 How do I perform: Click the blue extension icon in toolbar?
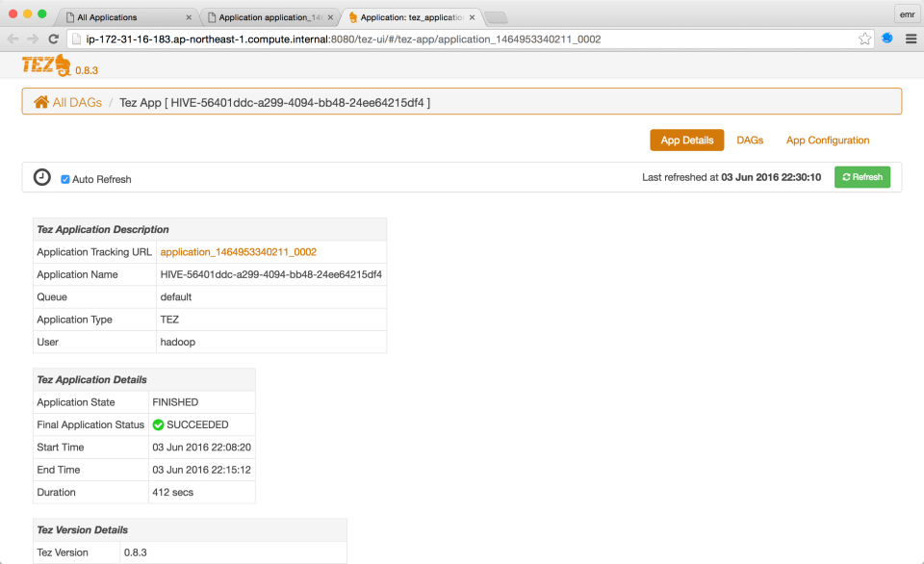(886, 38)
